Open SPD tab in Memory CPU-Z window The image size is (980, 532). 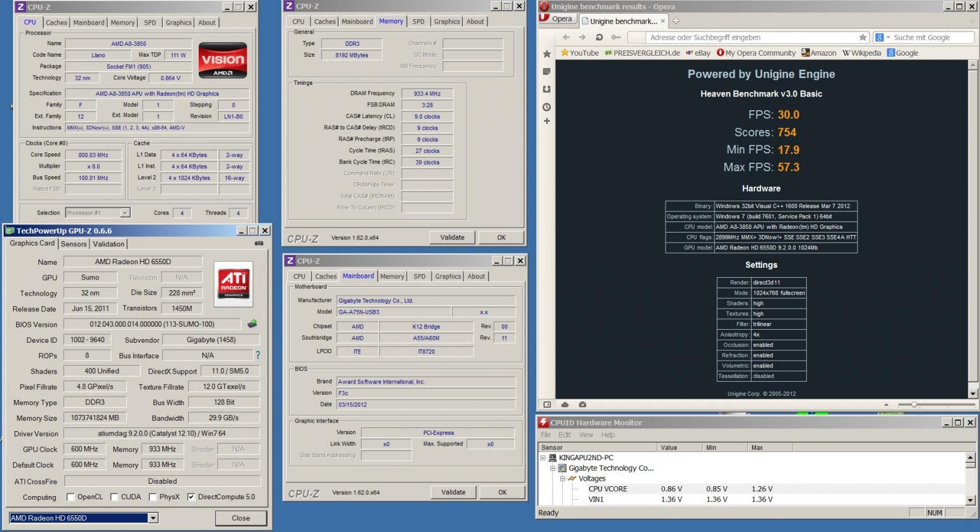418,22
